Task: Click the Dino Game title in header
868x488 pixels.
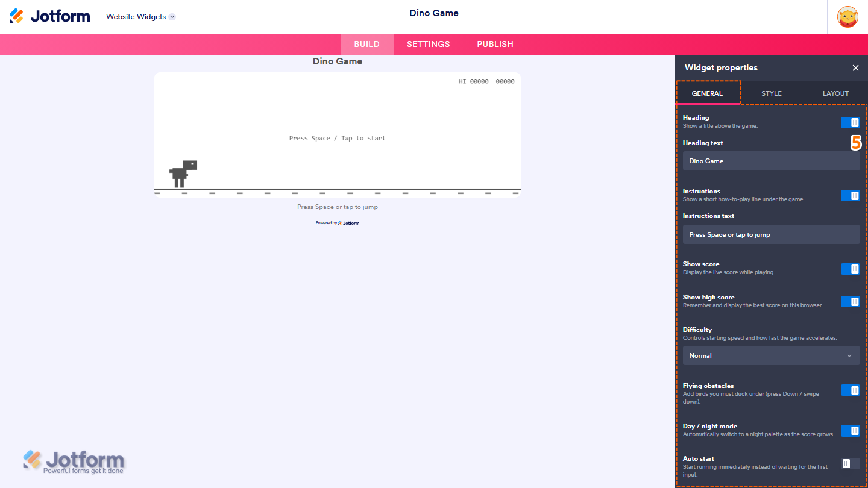Action: (x=434, y=13)
